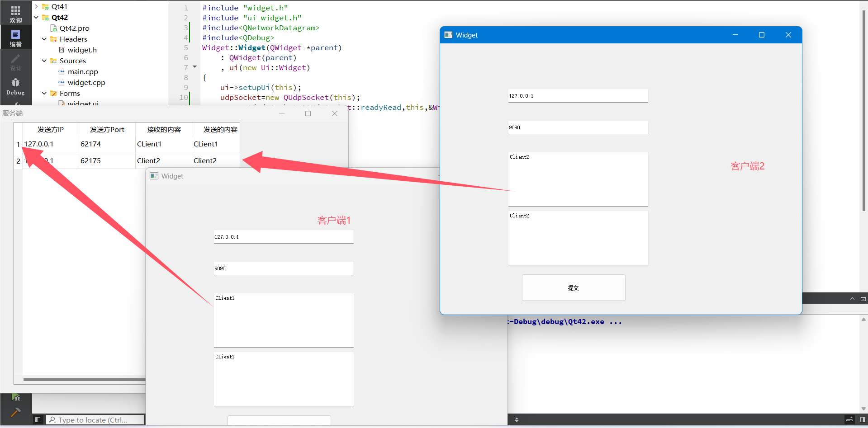Select the CLient1 received-content cell
868x428 pixels.
(164, 144)
